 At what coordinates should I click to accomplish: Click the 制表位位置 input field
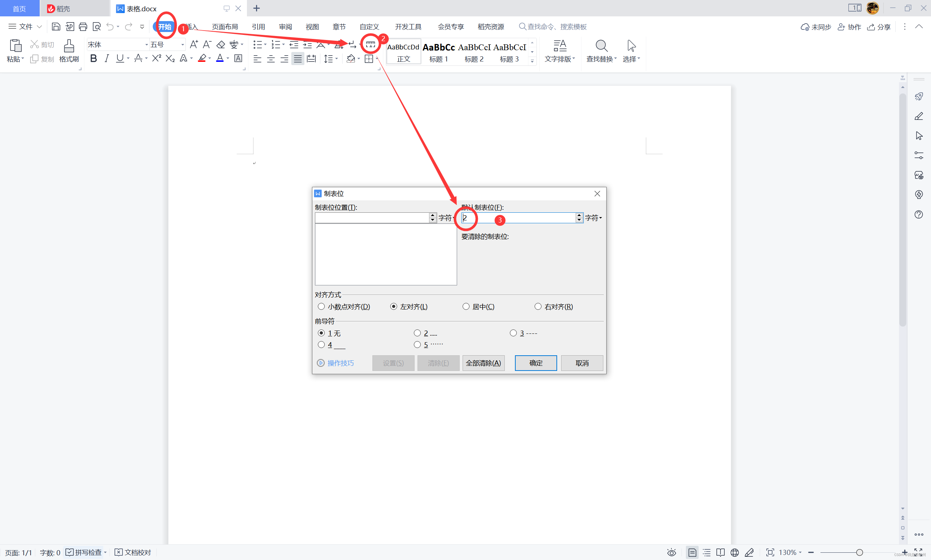point(371,218)
